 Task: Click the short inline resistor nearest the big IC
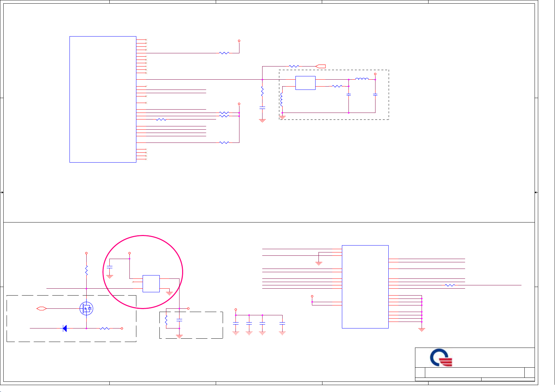(161, 119)
